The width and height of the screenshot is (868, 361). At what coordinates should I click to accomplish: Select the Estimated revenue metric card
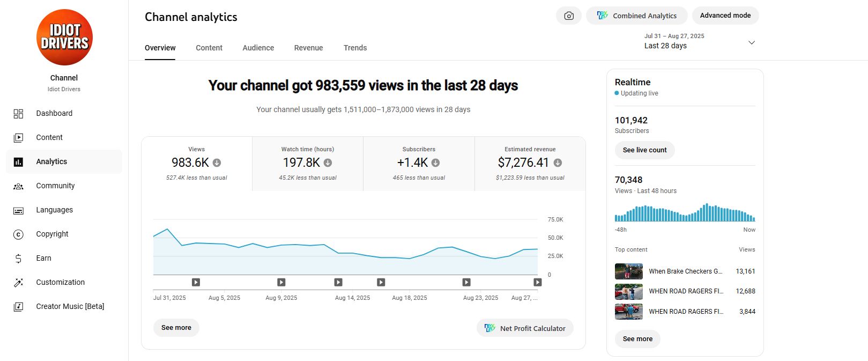pyautogui.click(x=530, y=164)
